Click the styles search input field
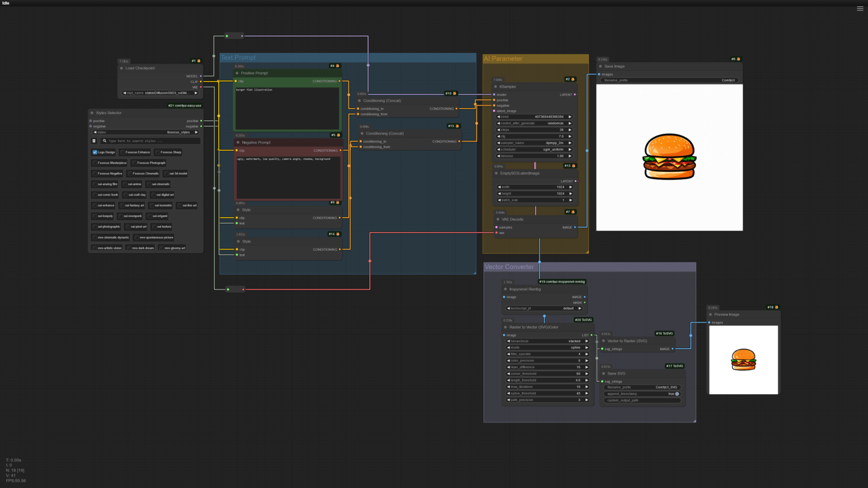Viewport: 868px width, 488px height. (x=150, y=141)
